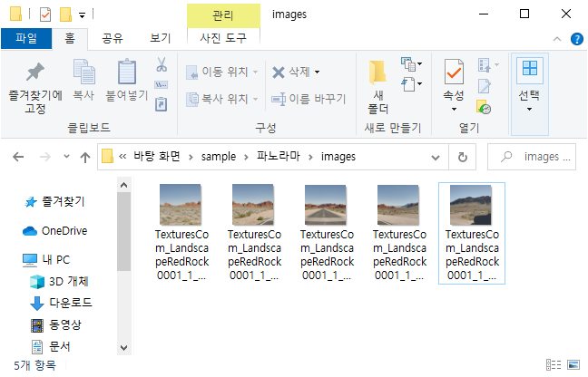Viewport: 588px width, 377px height.
Task: Click the Select (선택) grid icon
Action: 530,69
